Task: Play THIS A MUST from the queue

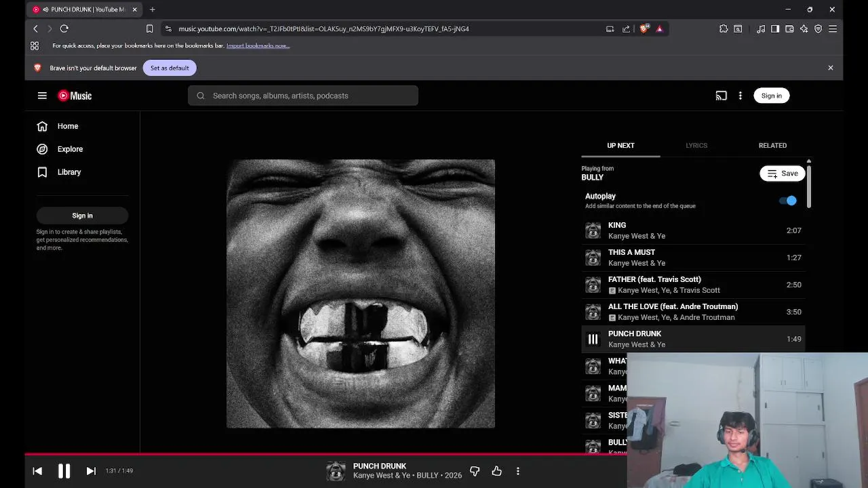Action: point(693,258)
